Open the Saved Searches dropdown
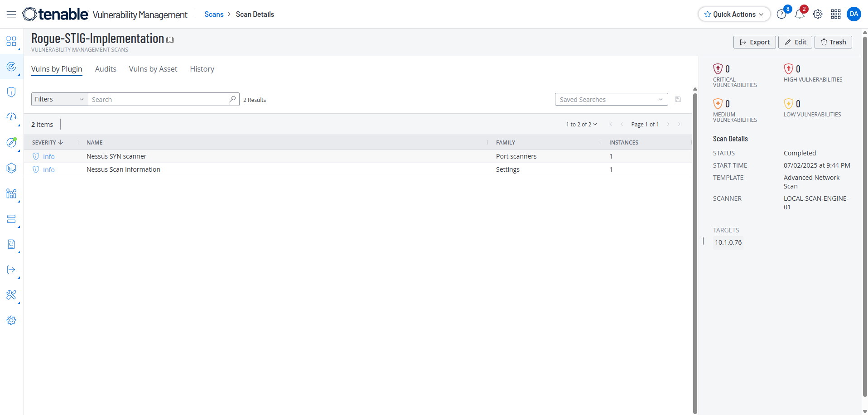Image resolution: width=868 pixels, height=415 pixels. click(611, 99)
